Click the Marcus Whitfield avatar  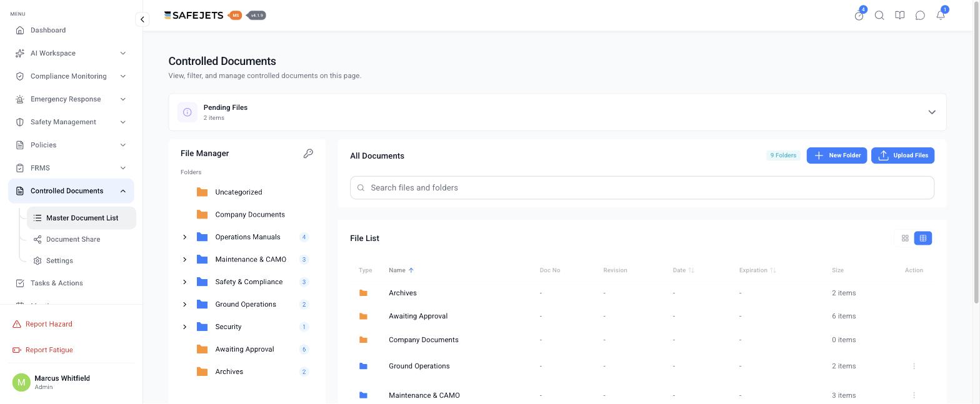(x=21, y=382)
